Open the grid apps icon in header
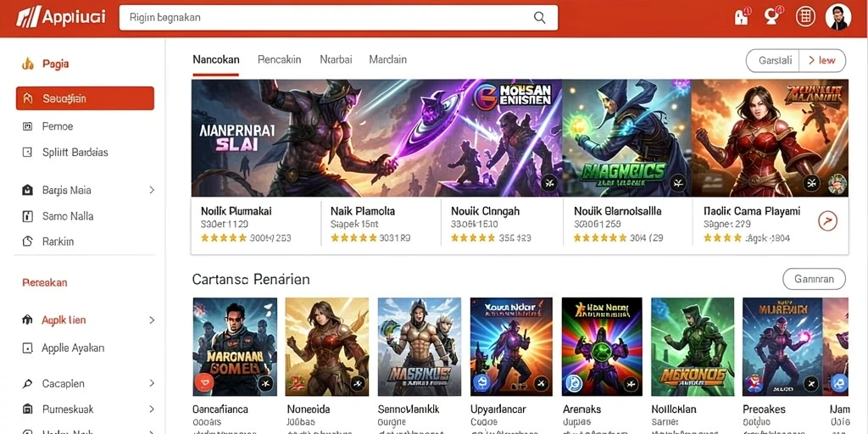Screen dimensions: 868x434 pos(805,17)
